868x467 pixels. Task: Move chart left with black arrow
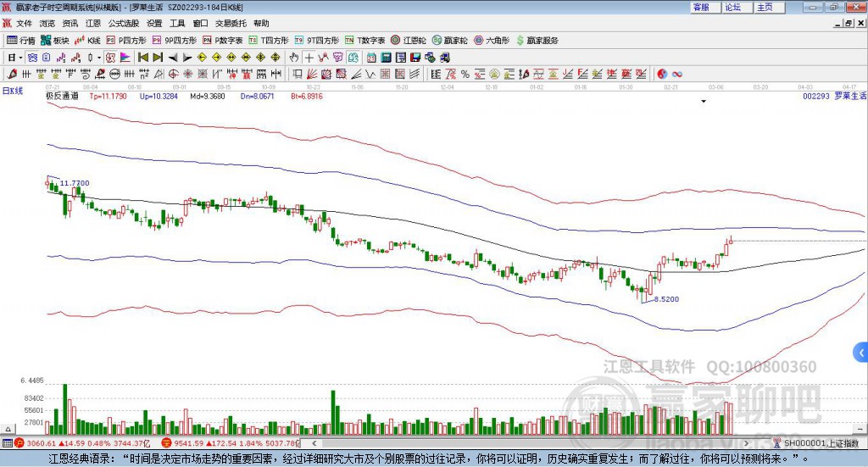coord(172,58)
